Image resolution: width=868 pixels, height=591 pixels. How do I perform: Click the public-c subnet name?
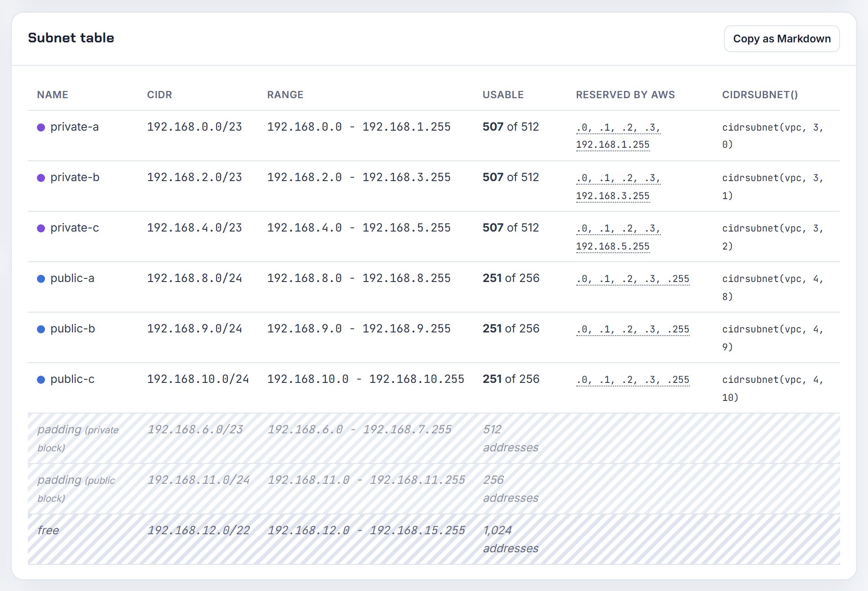click(72, 379)
